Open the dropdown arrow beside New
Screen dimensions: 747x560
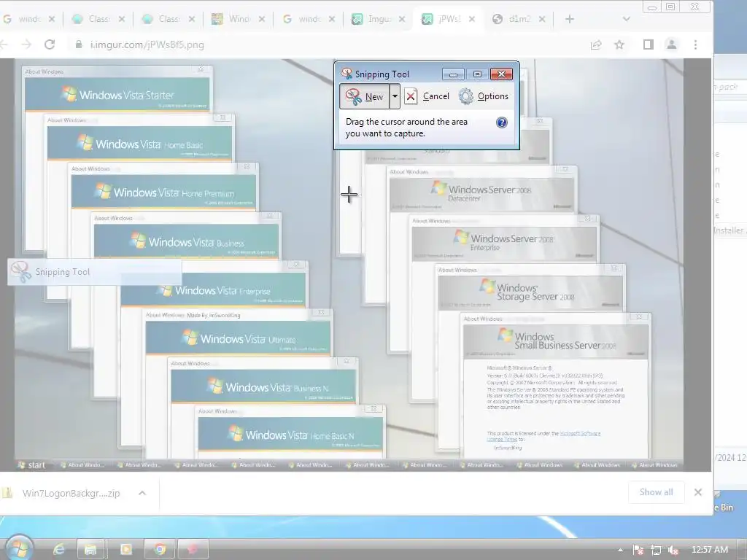[x=395, y=96]
